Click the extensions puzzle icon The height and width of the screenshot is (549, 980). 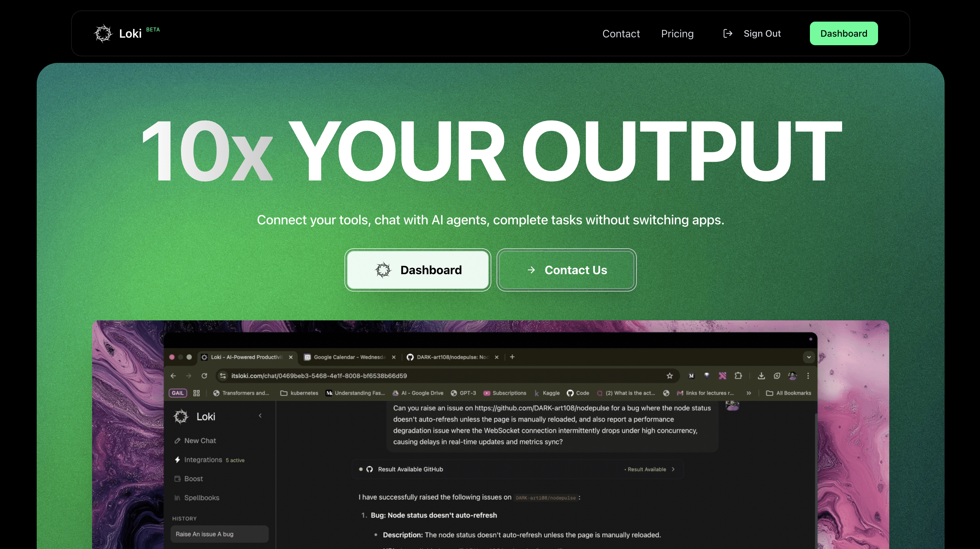click(x=738, y=376)
